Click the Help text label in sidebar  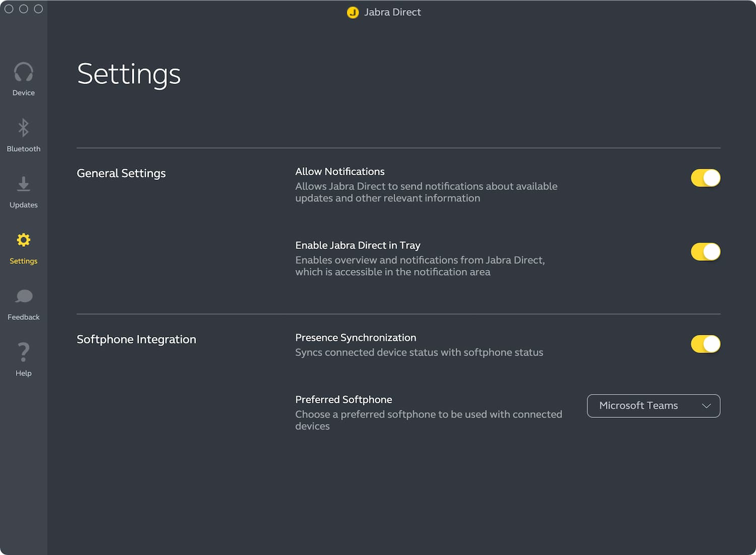[23, 373]
